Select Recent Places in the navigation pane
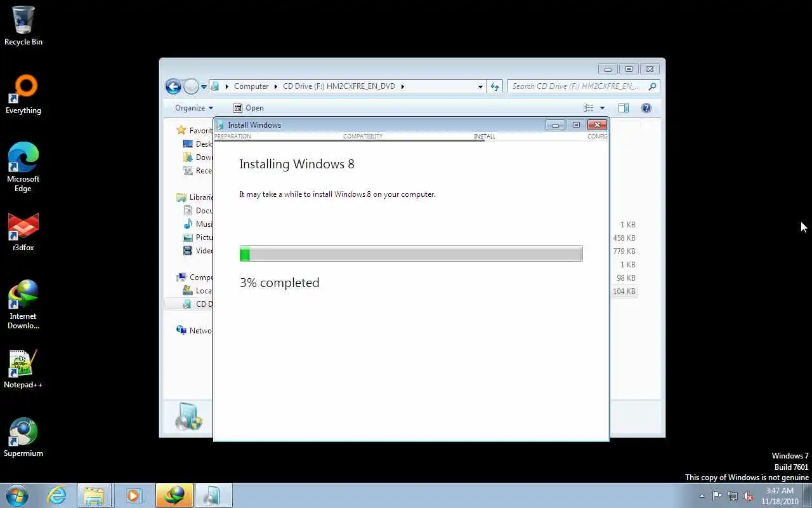This screenshot has width=812, height=508. (x=197, y=171)
